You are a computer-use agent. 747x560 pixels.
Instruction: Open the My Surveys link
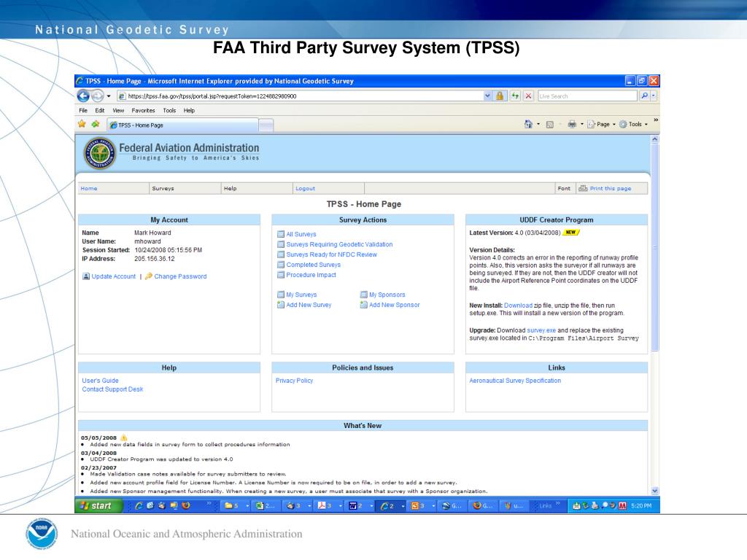tap(301, 295)
